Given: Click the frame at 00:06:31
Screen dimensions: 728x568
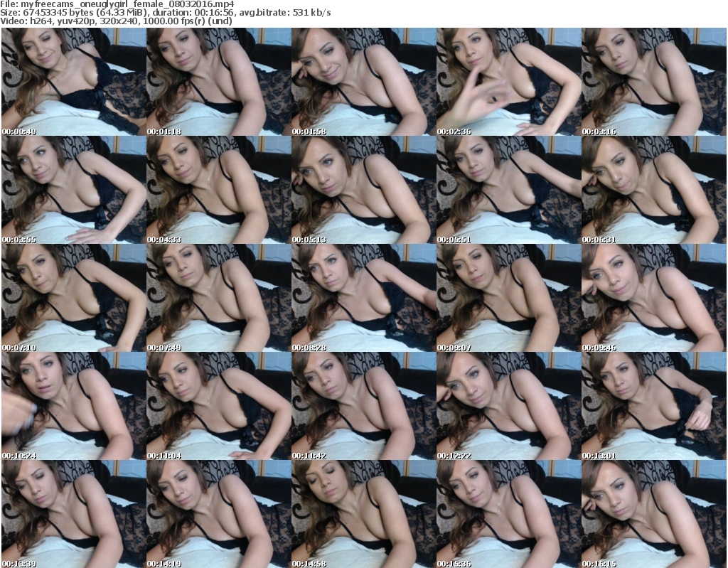Looking at the screenshot, I should click(653, 190).
